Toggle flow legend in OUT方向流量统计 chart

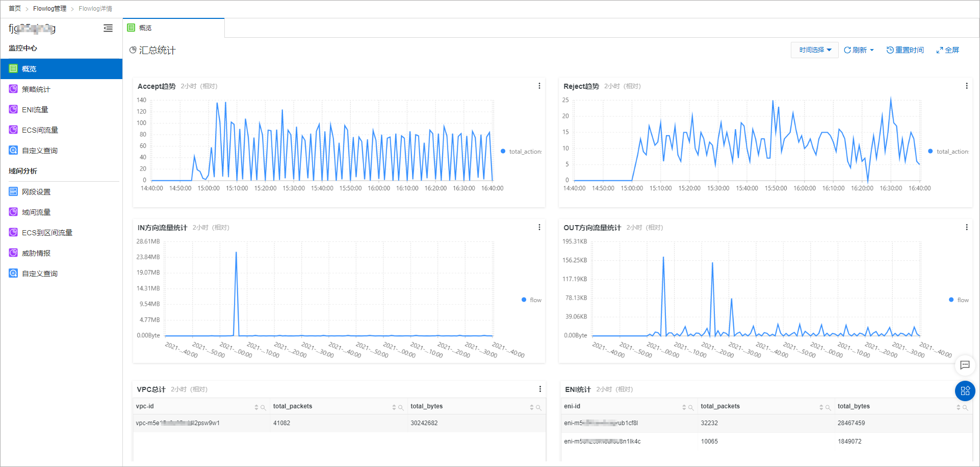(x=959, y=300)
